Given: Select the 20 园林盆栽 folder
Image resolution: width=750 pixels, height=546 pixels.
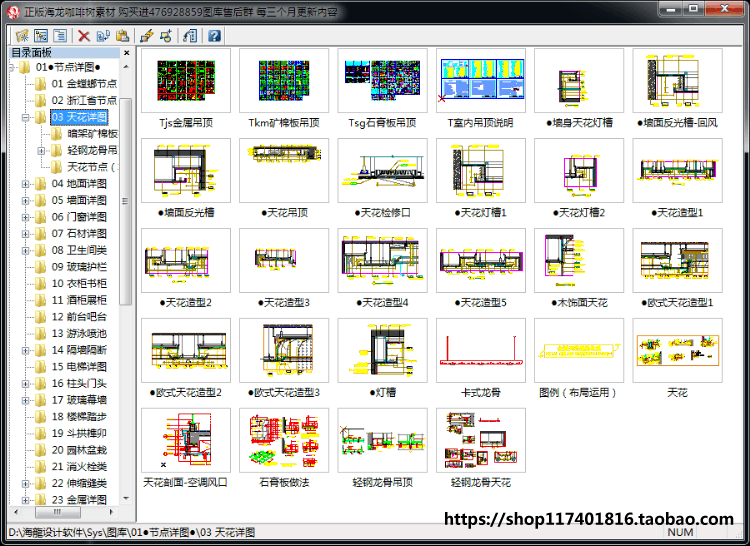Looking at the screenshot, I should [x=79, y=450].
